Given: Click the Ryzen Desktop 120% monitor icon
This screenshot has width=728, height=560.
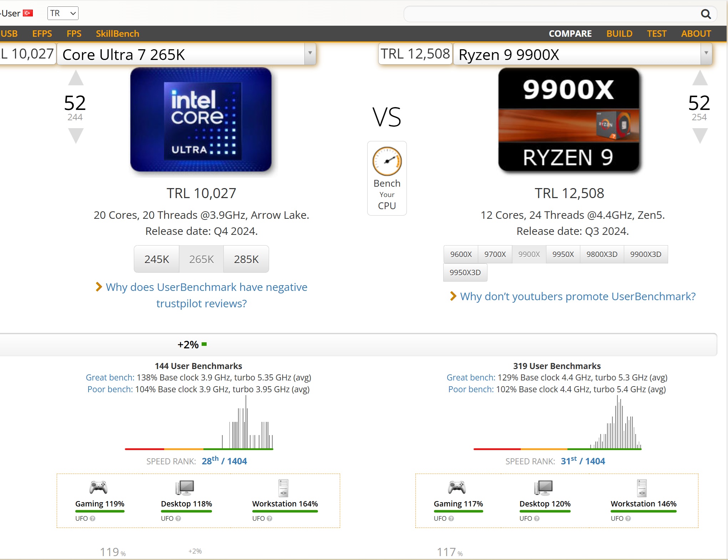Looking at the screenshot, I should click(x=544, y=488).
